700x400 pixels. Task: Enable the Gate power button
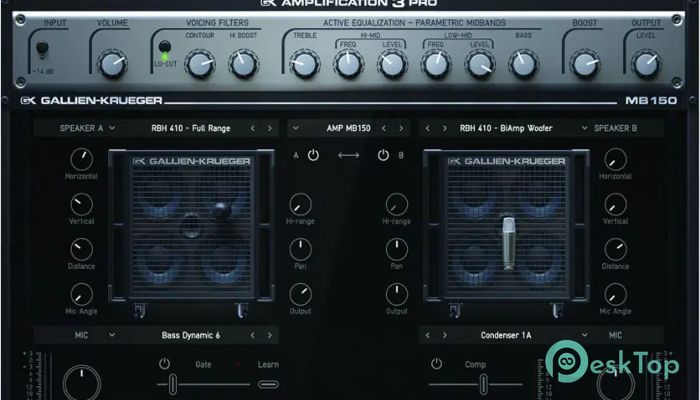click(x=164, y=364)
